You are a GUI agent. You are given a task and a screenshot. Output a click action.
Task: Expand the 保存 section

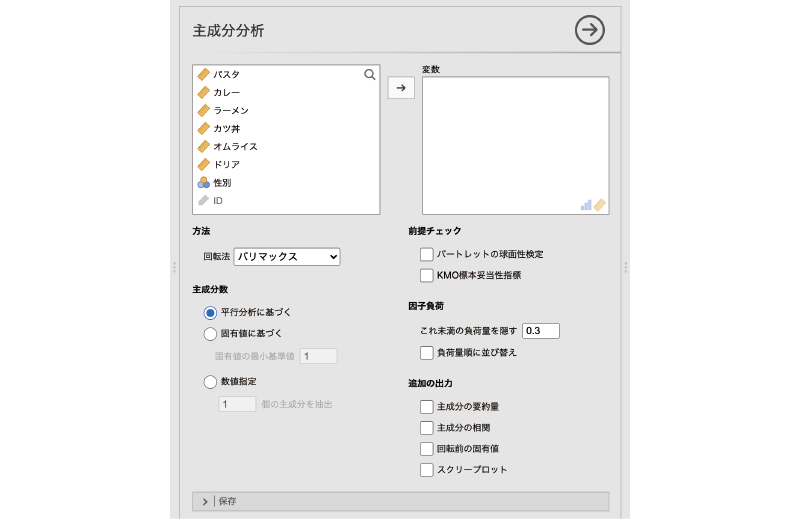[401, 501]
